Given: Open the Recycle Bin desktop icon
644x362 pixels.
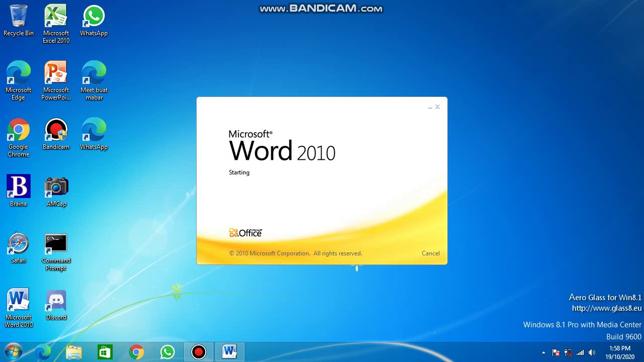Looking at the screenshot, I should coord(19,21).
